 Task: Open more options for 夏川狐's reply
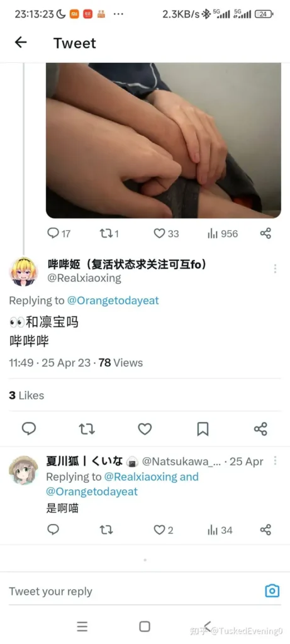(275, 460)
